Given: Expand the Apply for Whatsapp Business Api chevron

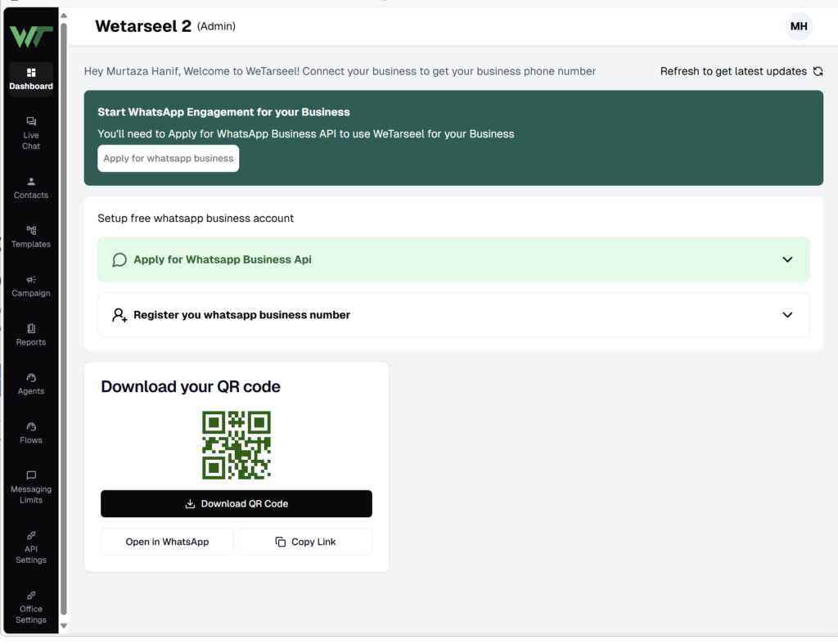Looking at the screenshot, I should 787,259.
